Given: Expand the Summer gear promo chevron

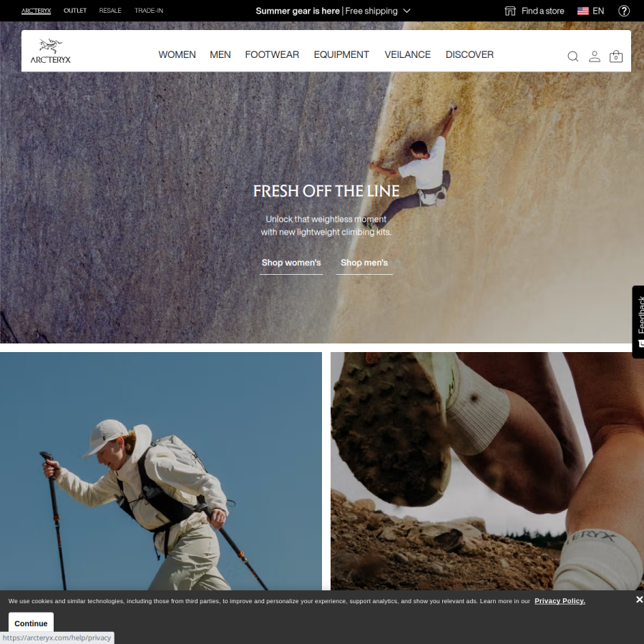Looking at the screenshot, I should click(x=406, y=11).
